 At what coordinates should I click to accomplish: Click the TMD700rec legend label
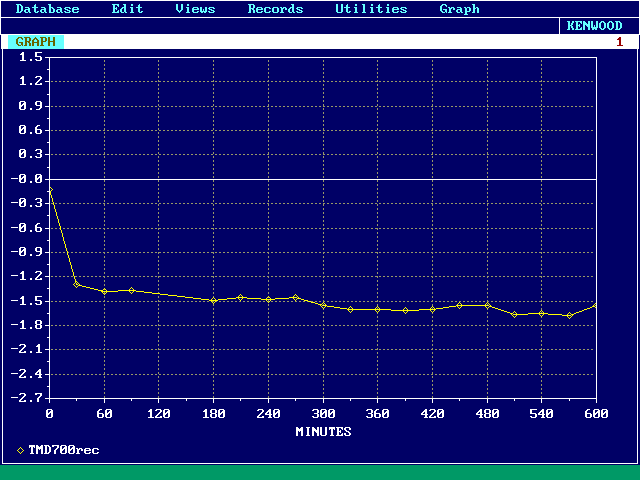pos(64,450)
